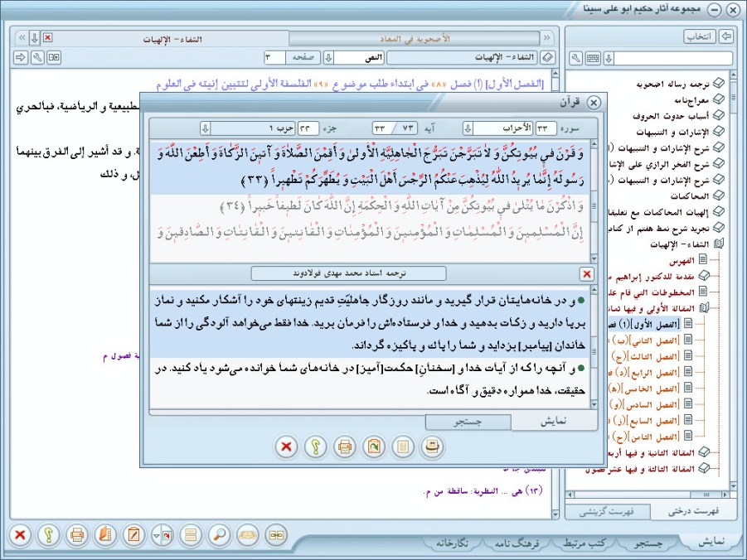Viewport: 747px width, 560px height.
Task: Click the help question-mark icon in the Quran dialog
Action: click(315, 447)
